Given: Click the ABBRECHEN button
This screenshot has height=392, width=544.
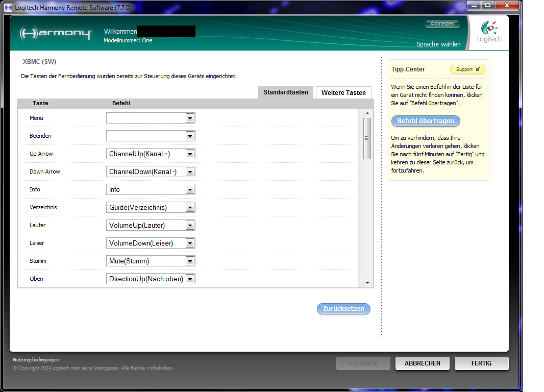Looking at the screenshot, I should pos(422,363).
